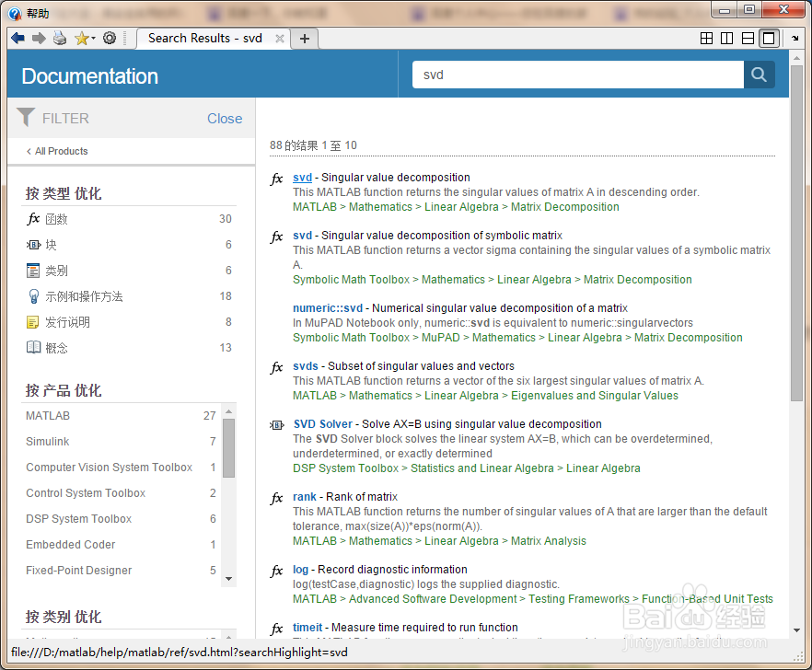Click the fx icon beside log
The image size is (812, 670).
[276, 571]
